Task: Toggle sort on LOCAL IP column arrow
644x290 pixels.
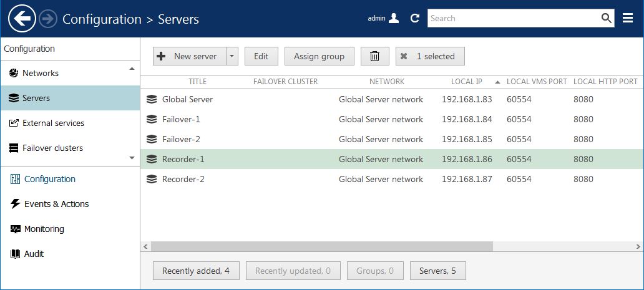Action: click(x=497, y=82)
